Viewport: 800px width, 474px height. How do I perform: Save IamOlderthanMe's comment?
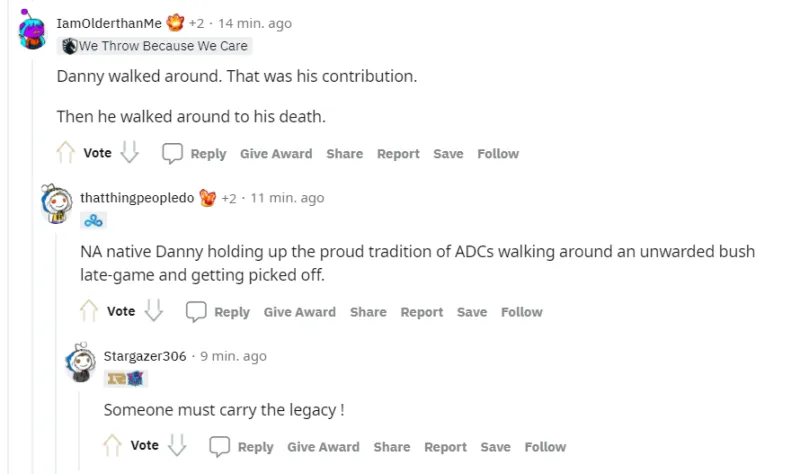(448, 154)
